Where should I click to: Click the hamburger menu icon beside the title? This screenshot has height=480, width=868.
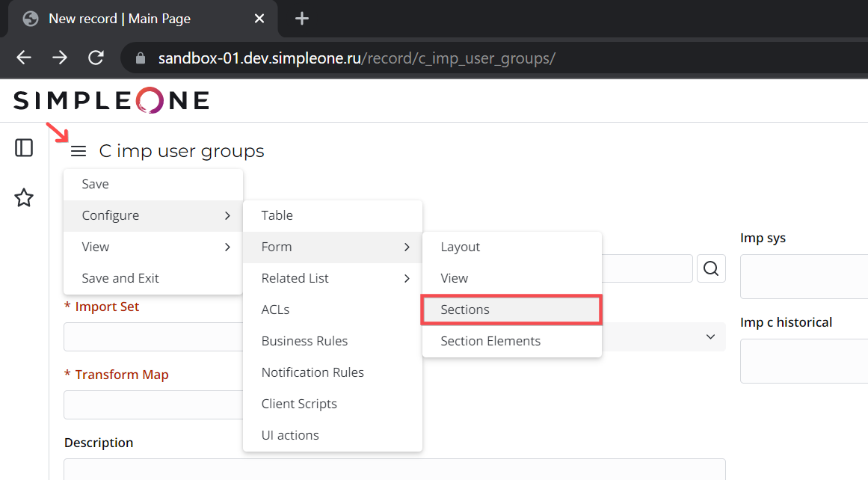79,152
